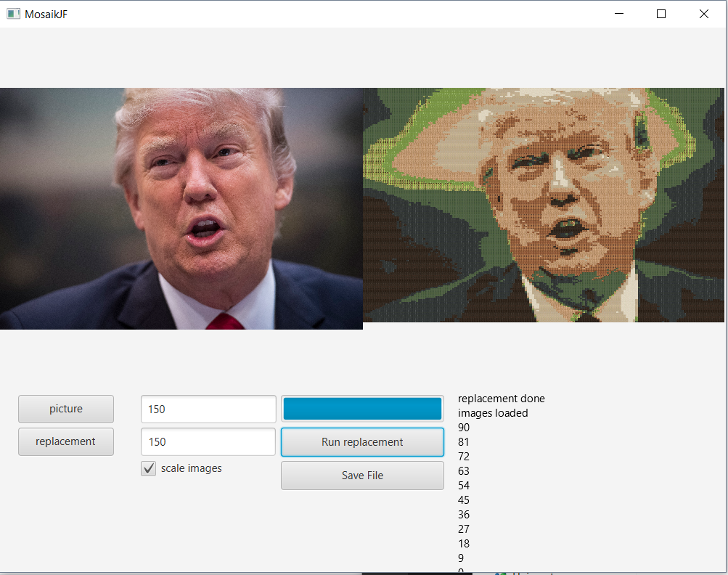This screenshot has width=728, height=575.
Task: Minimize the MosaikJF window
Action: [619, 14]
